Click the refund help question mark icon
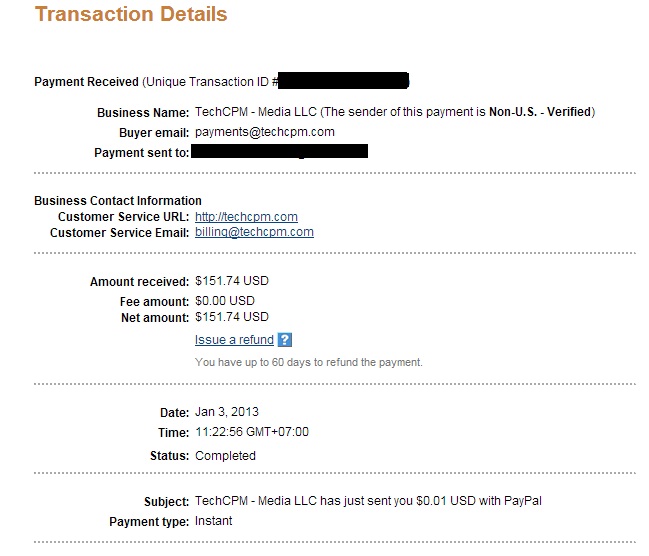Viewport: 649px width, 556px height. (x=285, y=340)
